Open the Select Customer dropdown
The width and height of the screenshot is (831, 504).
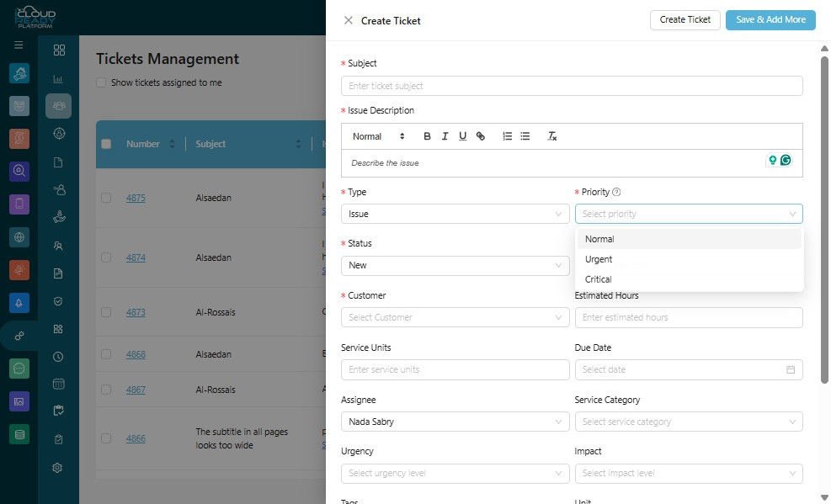(455, 317)
